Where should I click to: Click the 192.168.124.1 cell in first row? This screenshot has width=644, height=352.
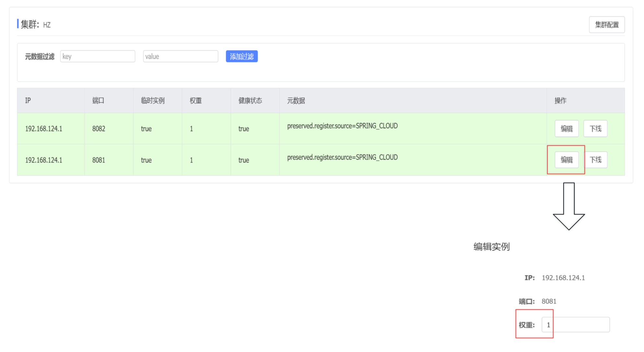(44, 129)
